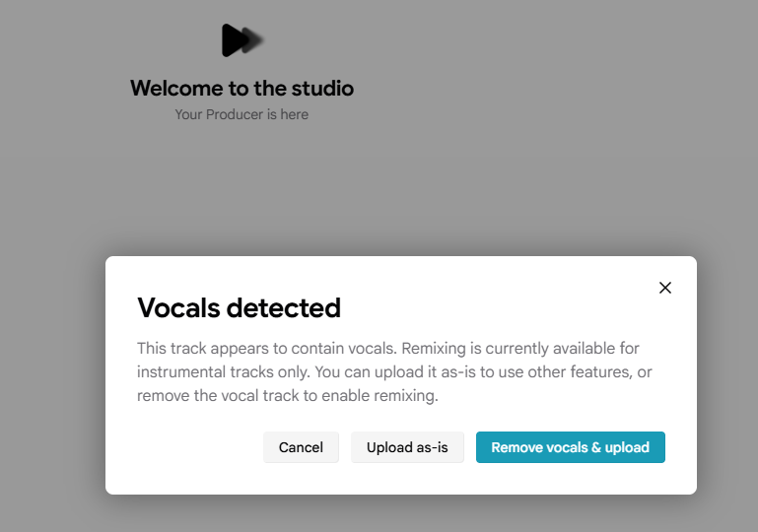Click the Producer double-arrow logo icon
Image resolution: width=758 pixels, height=532 pixels.
pos(242,40)
